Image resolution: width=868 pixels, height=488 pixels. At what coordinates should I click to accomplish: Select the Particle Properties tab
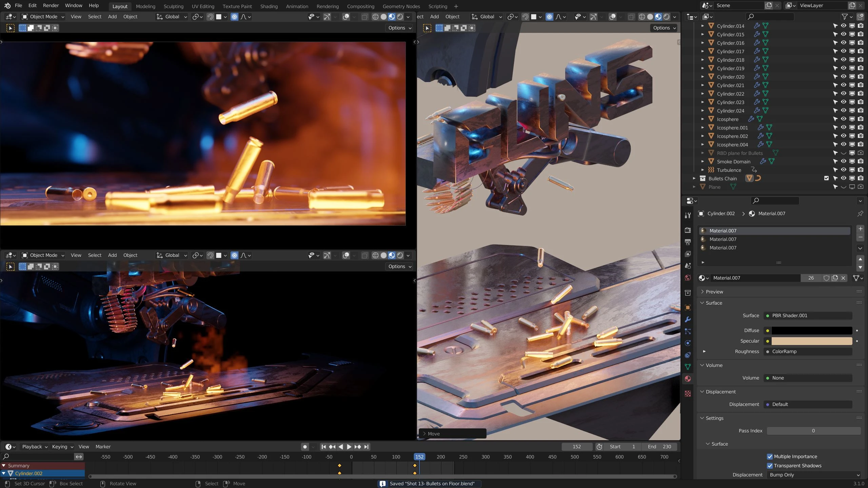pyautogui.click(x=688, y=331)
